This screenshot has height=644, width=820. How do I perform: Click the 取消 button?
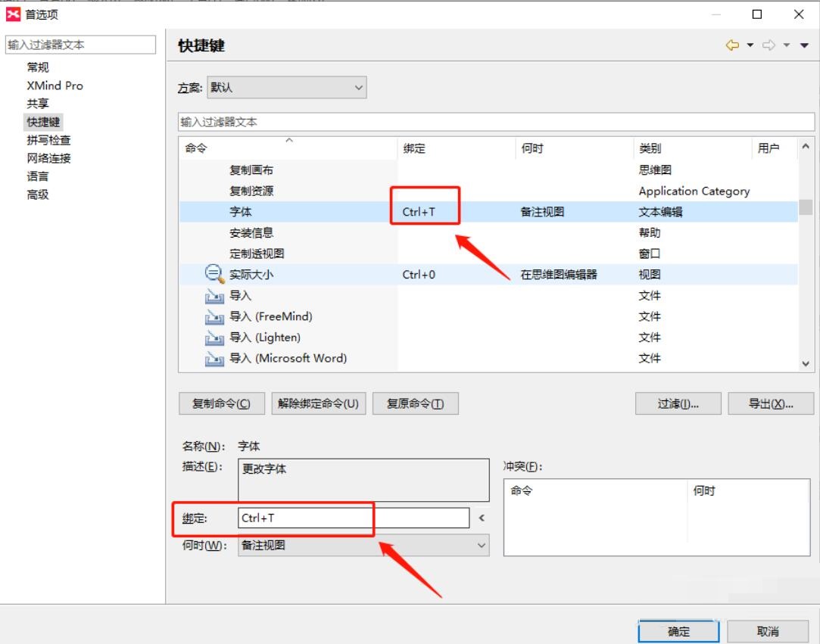click(768, 631)
